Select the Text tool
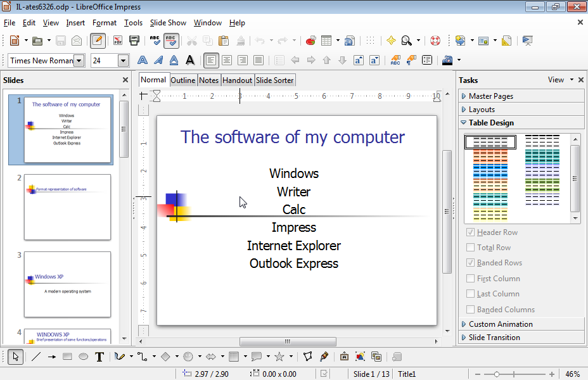This screenshot has height=380, width=588. pyautogui.click(x=99, y=357)
